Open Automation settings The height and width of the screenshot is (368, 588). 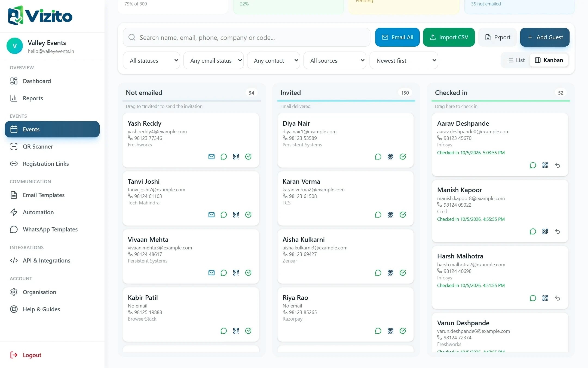52,212
